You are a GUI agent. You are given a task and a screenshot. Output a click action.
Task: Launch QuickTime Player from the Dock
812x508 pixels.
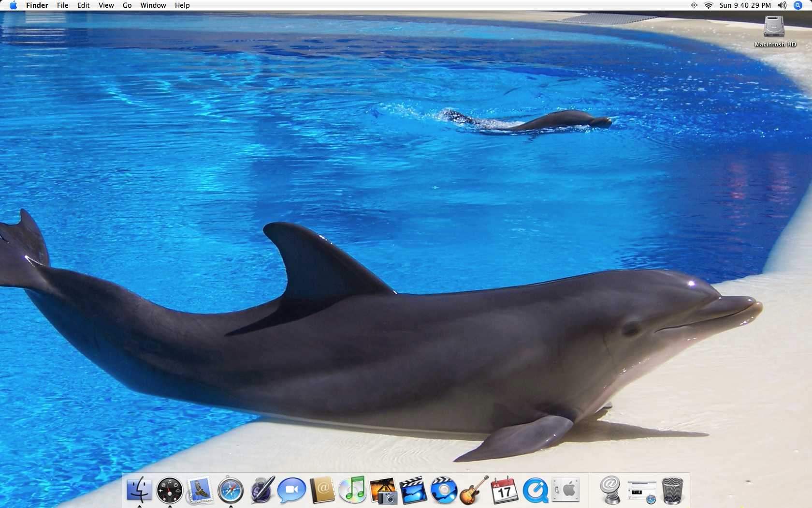[535, 490]
